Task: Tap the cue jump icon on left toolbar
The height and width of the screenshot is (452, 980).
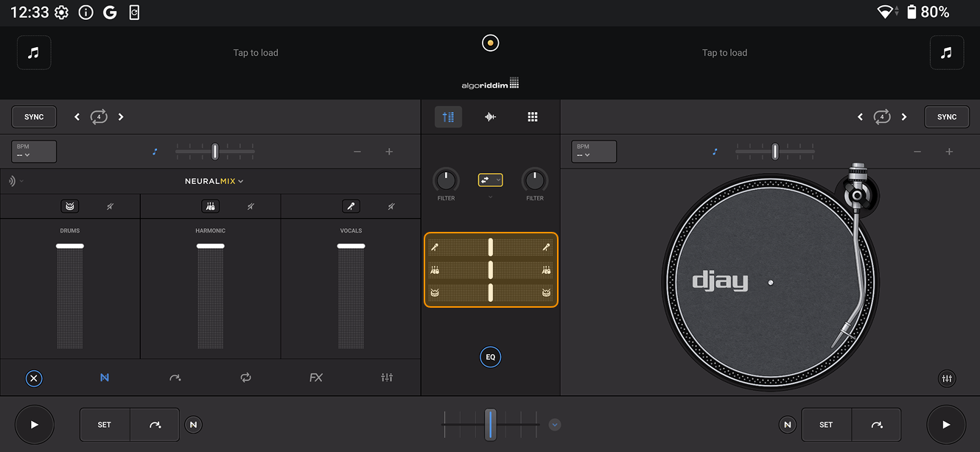Action: pos(175,377)
